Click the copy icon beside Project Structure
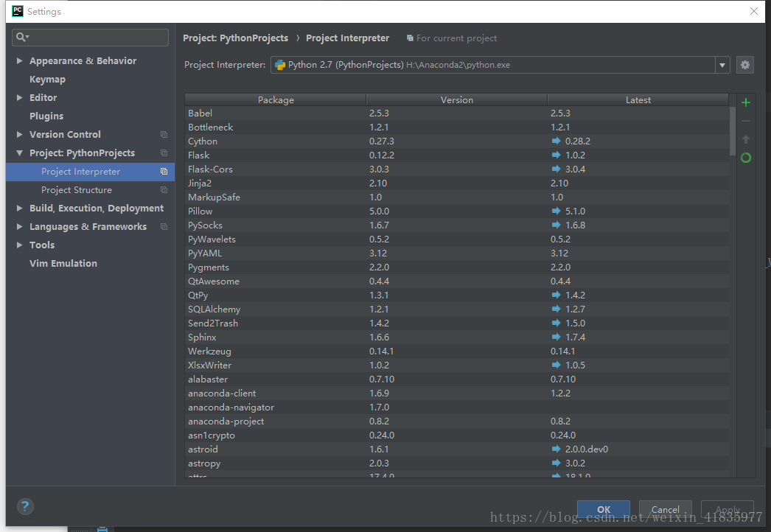The width and height of the screenshot is (771, 532). pyautogui.click(x=164, y=190)
